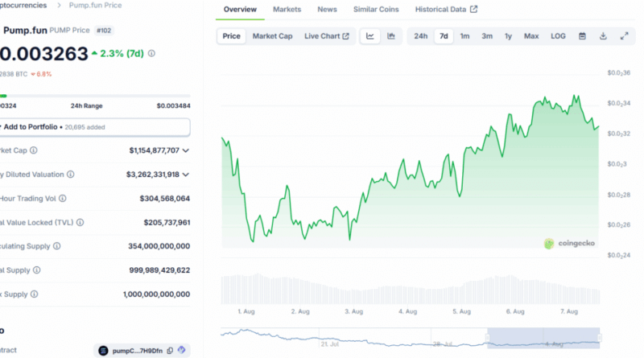Image resolution: width=644 pixels, height=358 pixels.
Task: Click the dark token logo in contract chip
Action: point(103,351)
